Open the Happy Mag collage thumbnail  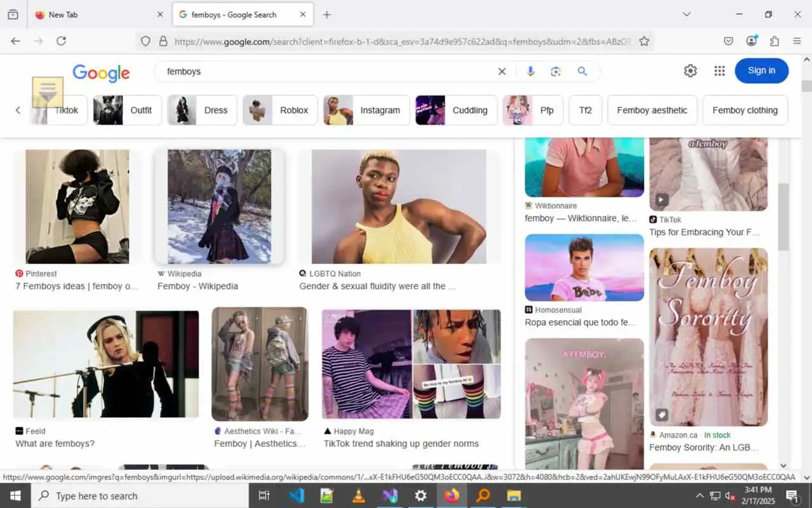[x=411, y=364]
